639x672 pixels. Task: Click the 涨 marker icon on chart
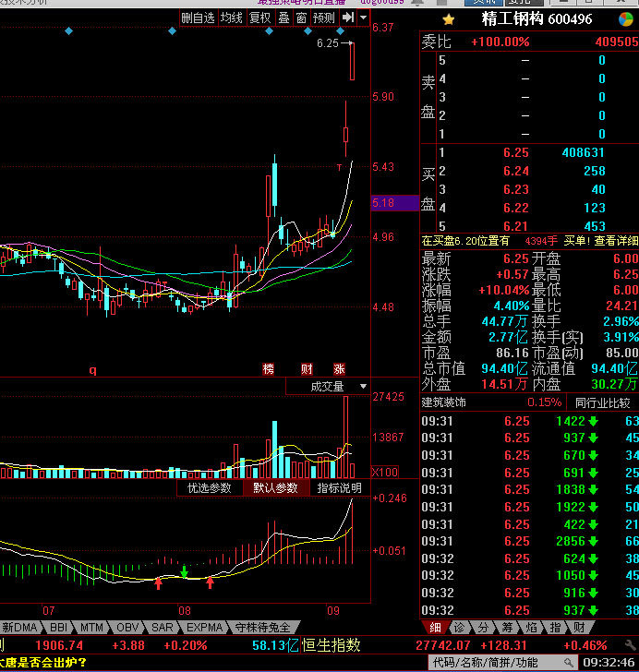339,369
